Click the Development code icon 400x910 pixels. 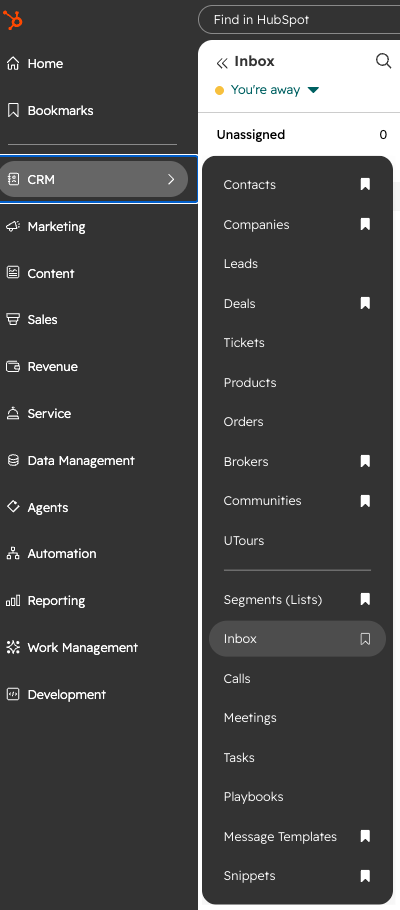(x=13, y=694)
